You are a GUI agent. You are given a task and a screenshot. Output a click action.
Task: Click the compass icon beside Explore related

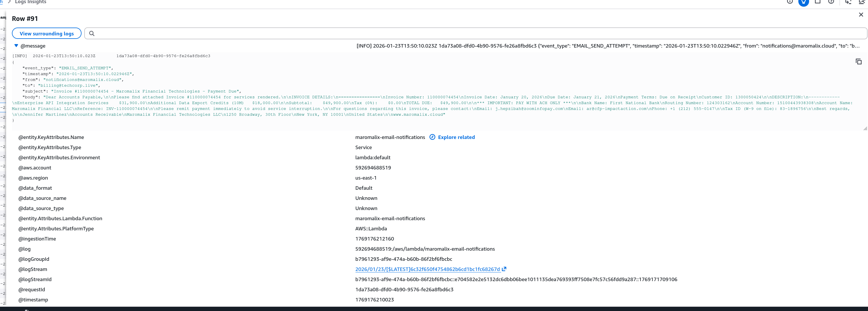point(432,137)
